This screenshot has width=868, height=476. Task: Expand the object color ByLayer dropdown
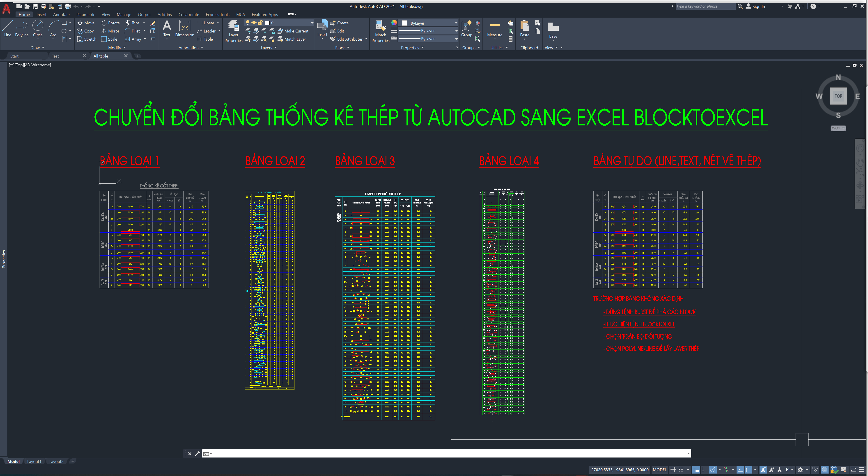coord(456,23)
